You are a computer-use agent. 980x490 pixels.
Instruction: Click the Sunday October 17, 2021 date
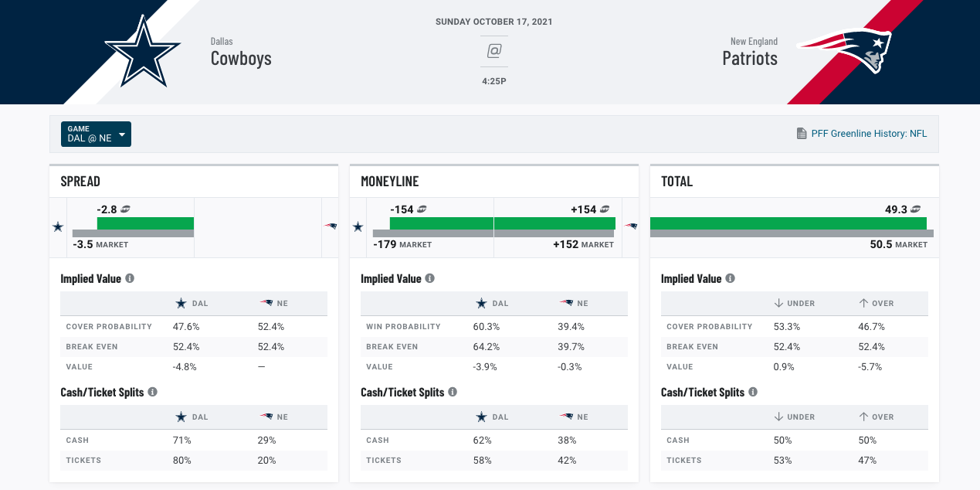click(x=494, y=22)
